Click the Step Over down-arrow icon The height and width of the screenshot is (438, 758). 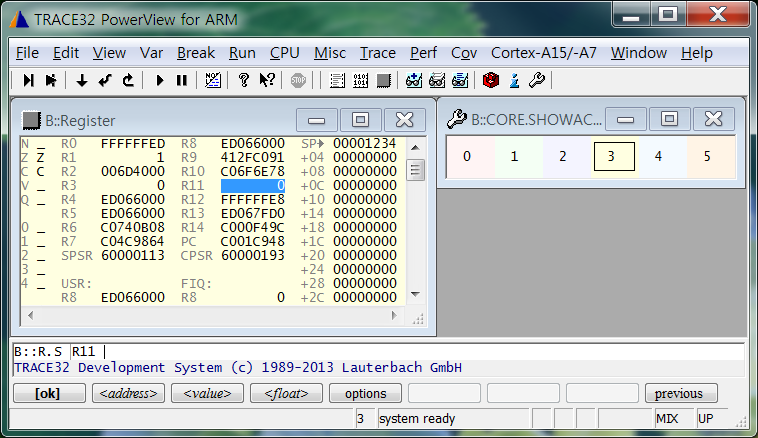pos(82,80)
